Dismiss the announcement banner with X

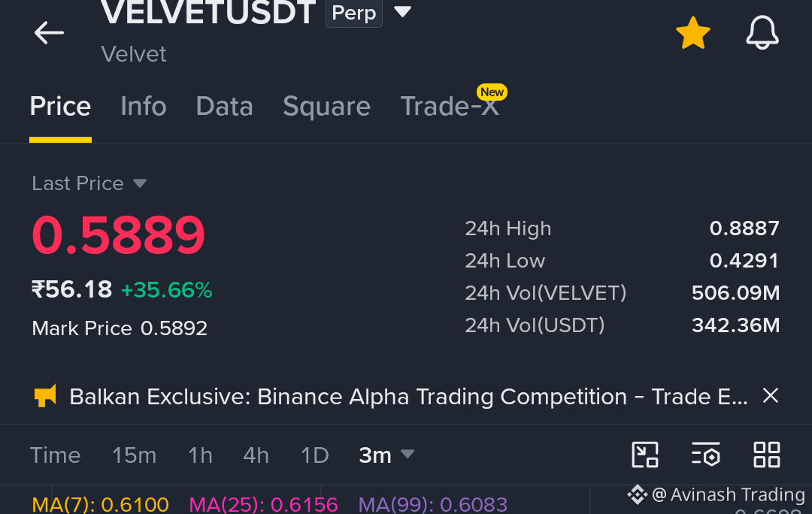(x=771, y=395)
